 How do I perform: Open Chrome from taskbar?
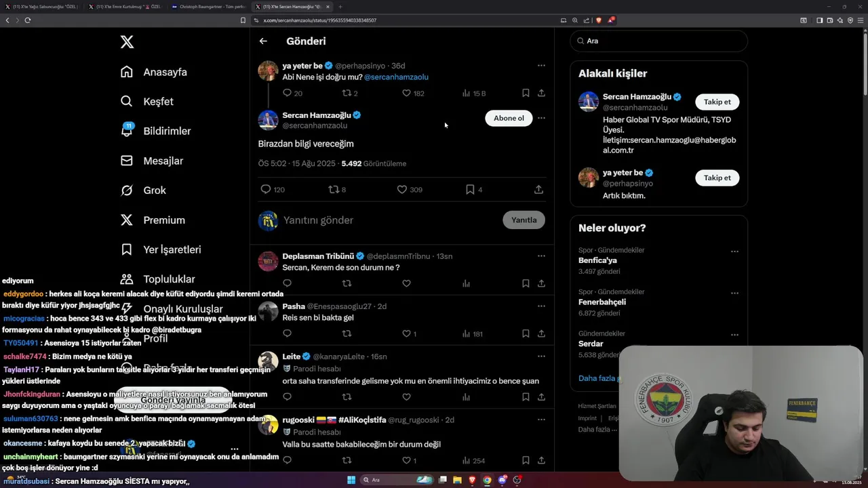click(x=487, y=480)
